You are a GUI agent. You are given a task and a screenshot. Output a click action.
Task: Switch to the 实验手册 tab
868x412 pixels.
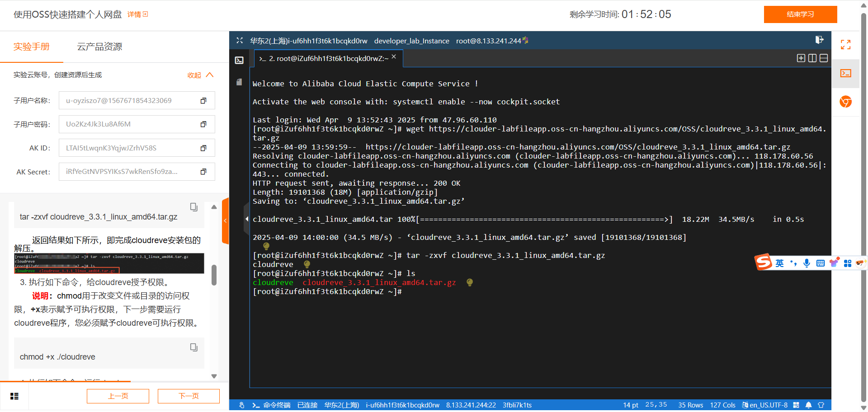click(x=32, y=47)
